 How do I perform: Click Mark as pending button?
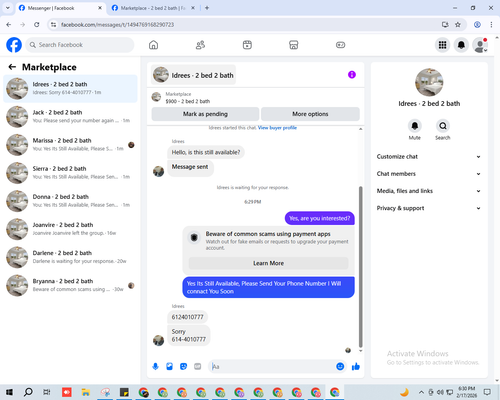pos(205,114)
